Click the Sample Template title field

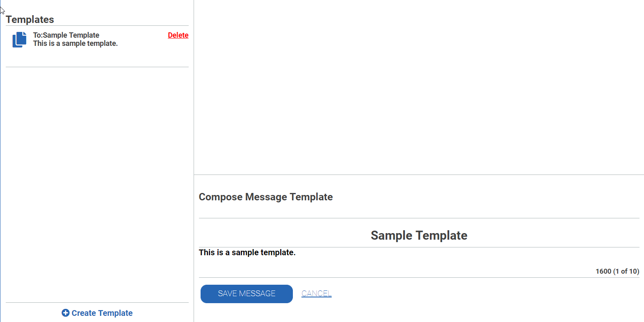coord(419,236)
